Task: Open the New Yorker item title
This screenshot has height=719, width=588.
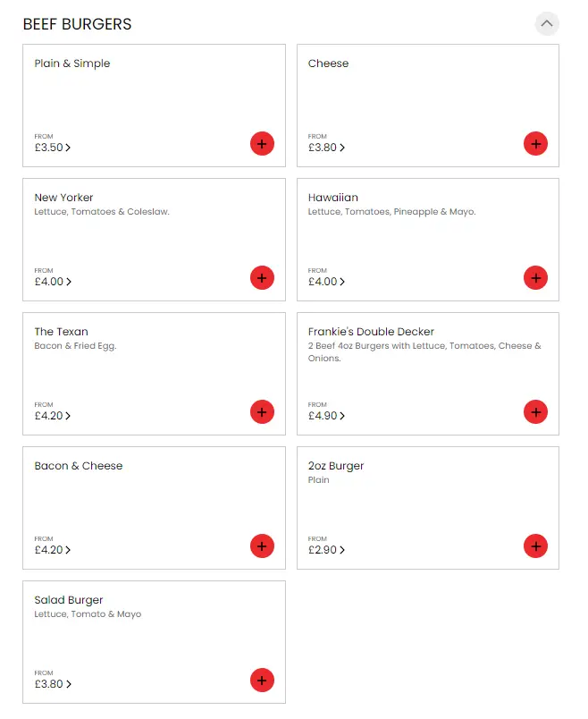Action: coord(64,198)
